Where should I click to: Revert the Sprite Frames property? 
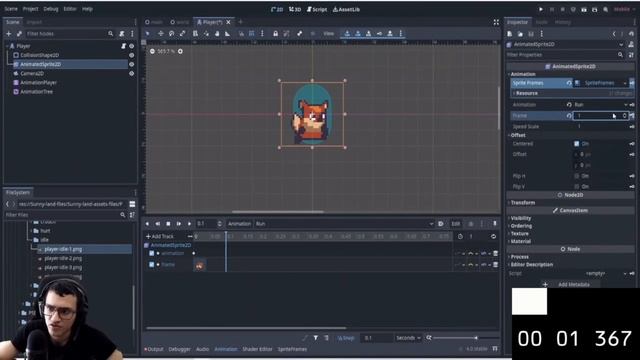point(569,83)
